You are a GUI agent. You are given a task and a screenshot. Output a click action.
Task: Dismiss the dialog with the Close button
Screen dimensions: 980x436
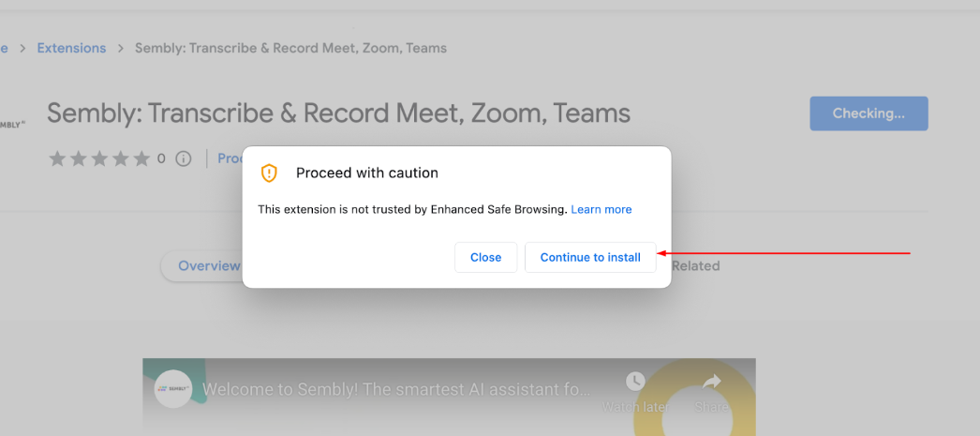click(x=485, y=257)
